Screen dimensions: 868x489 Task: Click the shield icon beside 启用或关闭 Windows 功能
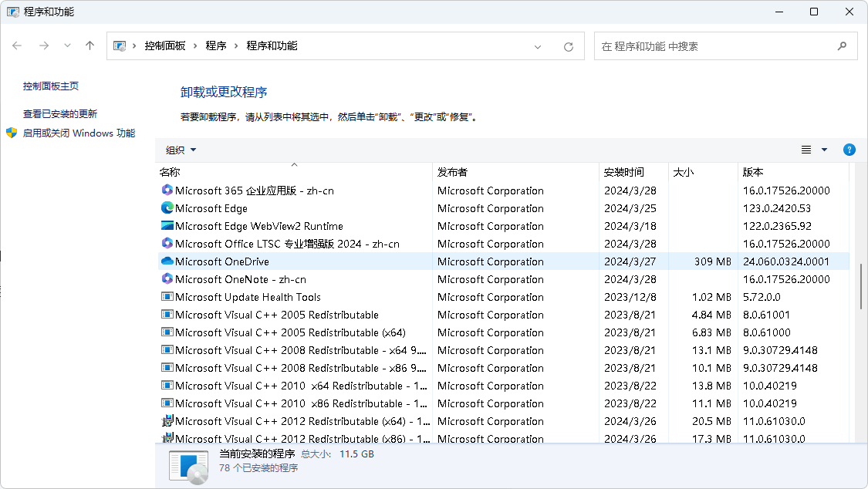pyautogui.click(x=12, y=133)
